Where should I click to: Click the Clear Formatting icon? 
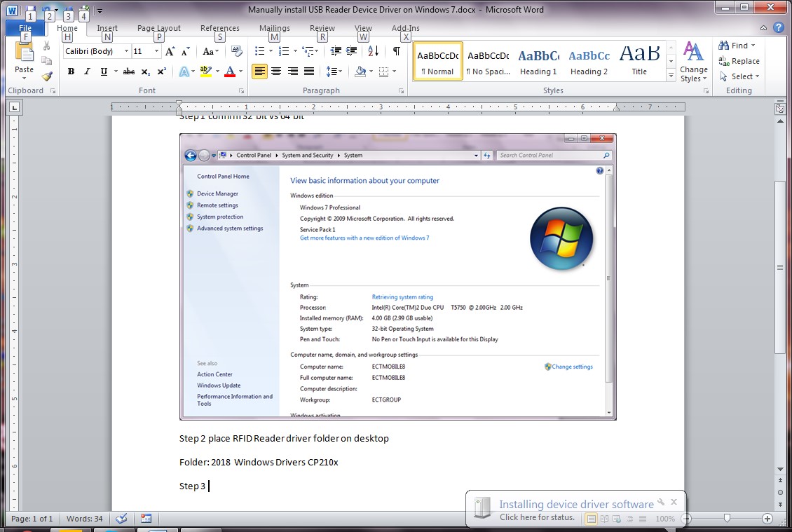(236, 51)
